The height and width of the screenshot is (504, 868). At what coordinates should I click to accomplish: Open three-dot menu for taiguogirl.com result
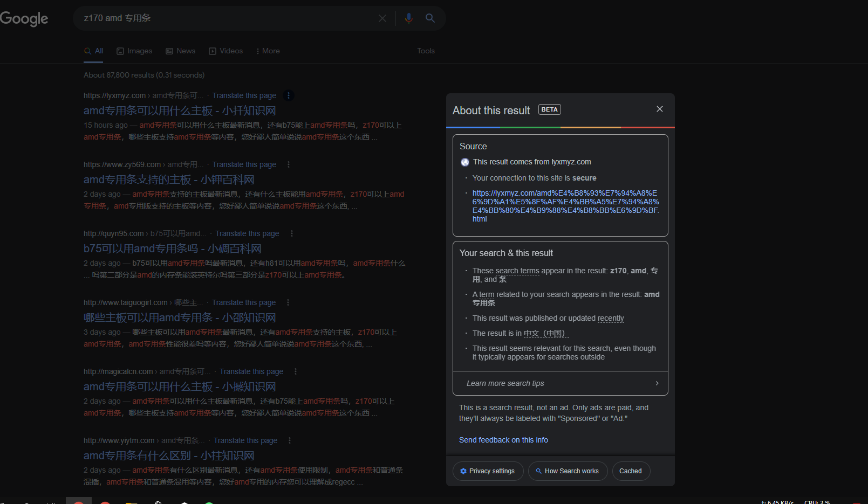[x=288, y=302]
